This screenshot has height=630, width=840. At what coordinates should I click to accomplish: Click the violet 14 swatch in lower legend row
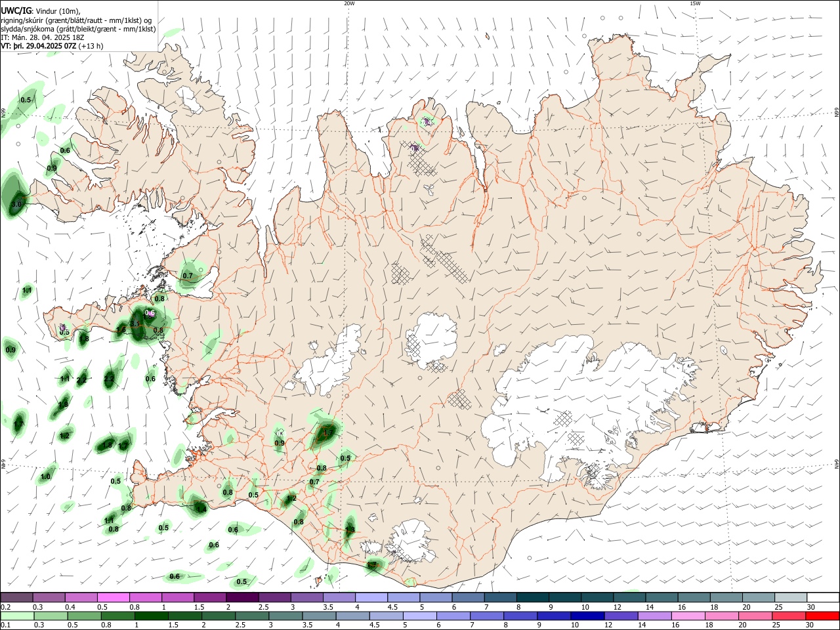pos(654,616)
